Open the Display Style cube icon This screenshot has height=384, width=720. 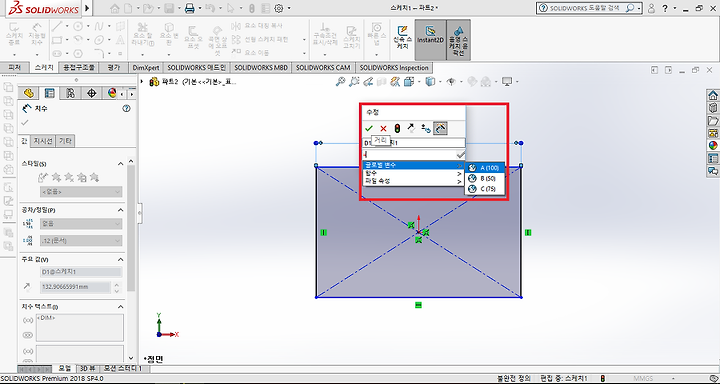click(x=430, y=82)
